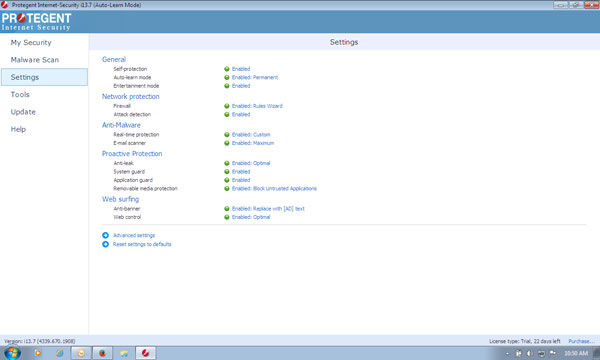Click the Advanced settings arrow icon
This screenshot has height=360, width=600.
(106, 235)
